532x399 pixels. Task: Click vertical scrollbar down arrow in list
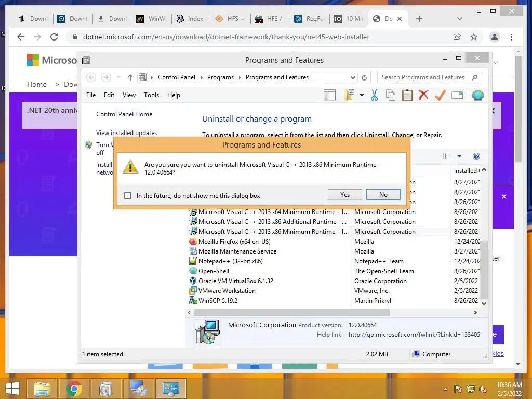coord(484,304)
